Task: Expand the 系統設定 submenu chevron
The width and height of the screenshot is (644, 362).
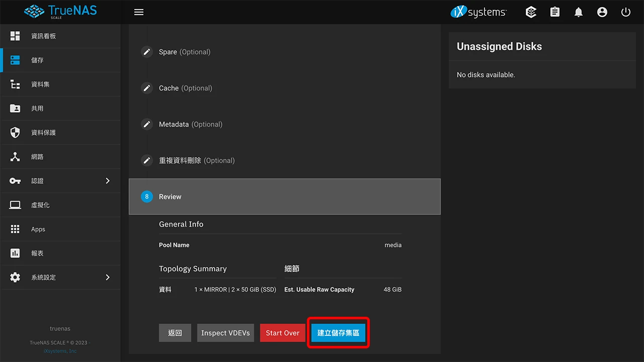Action: tap(108, 278)
